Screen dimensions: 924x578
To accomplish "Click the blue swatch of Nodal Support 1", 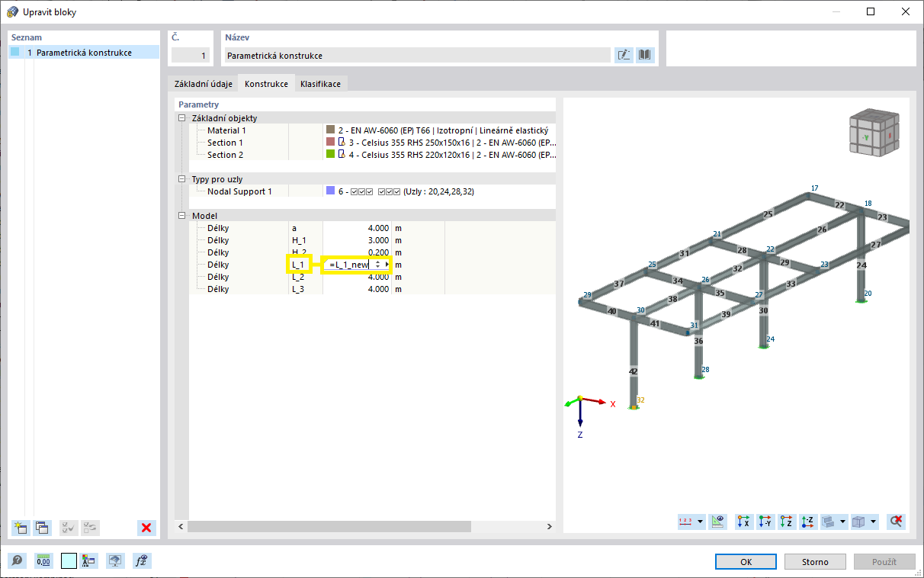I will coord(331,191).
